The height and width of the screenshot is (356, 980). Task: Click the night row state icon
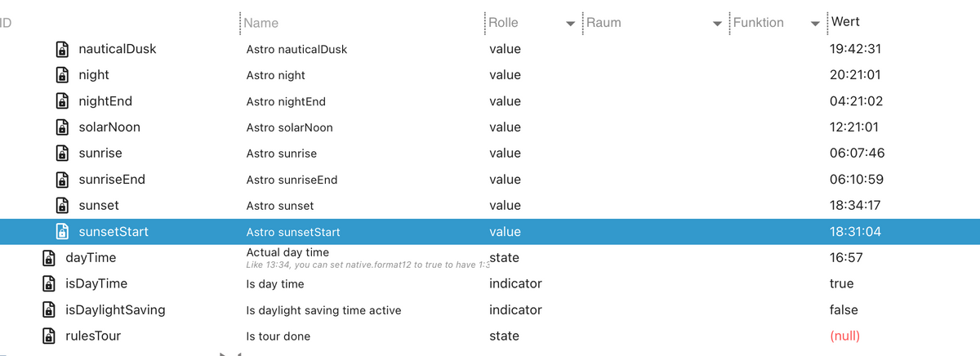point(61,75)
